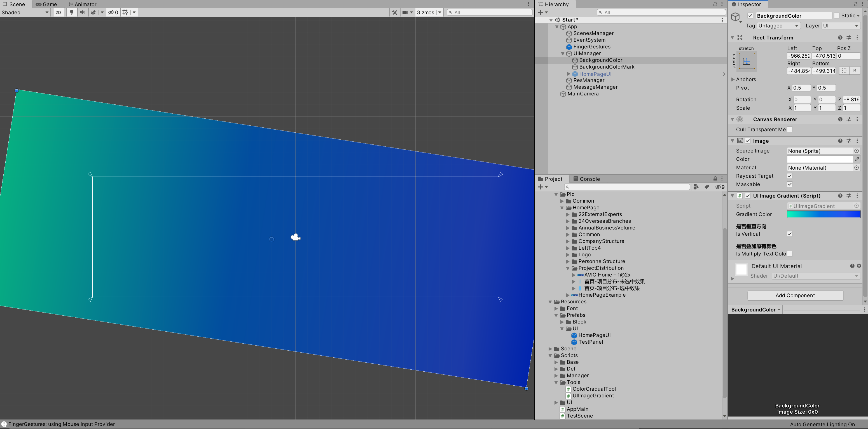The width and height of the screenshot is (868, 429).
Task: Click the Default UI Material shader settings gear
Action: coord(858,266)
